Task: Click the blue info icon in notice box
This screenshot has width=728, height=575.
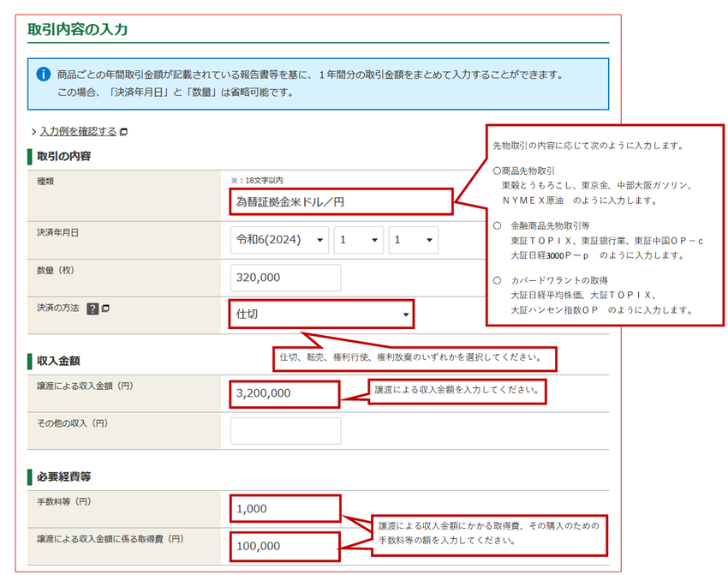Action: tap(44, 75)
